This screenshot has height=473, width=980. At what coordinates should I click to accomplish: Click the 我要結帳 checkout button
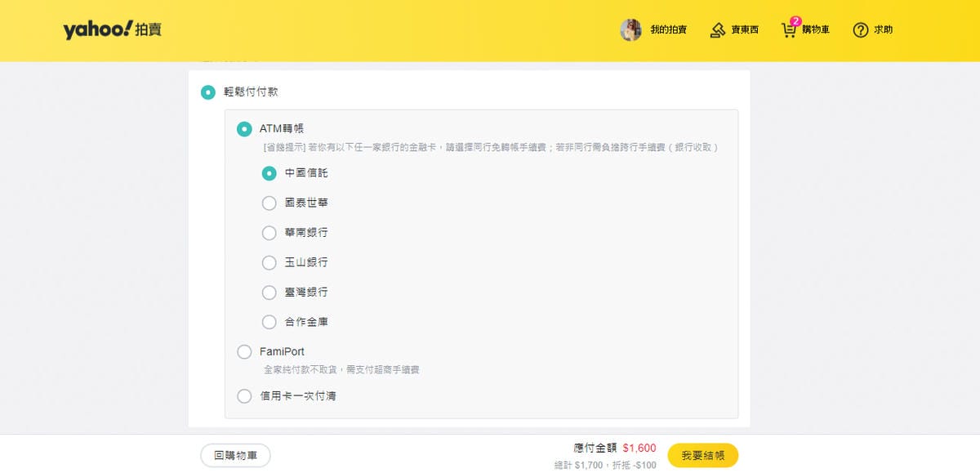702,456
